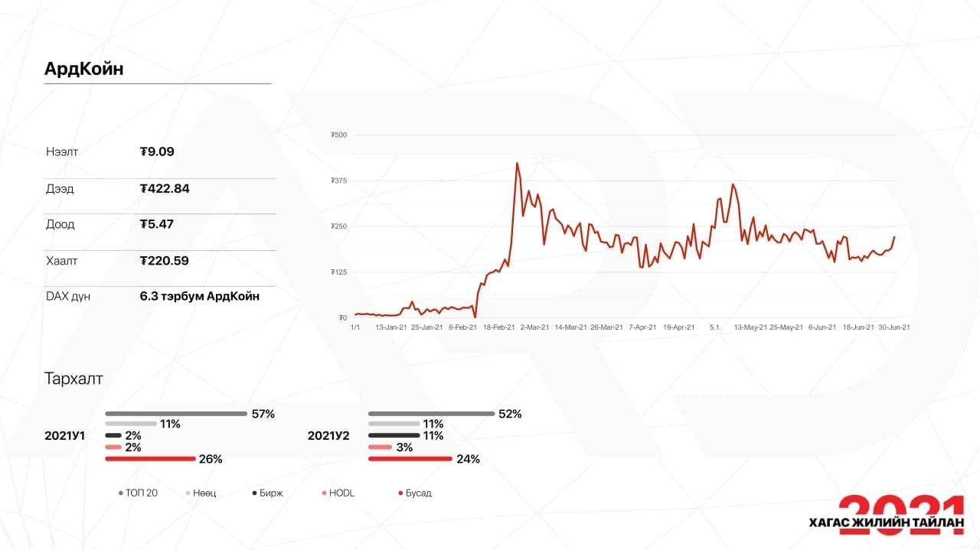Click the ₮500 y-axis label
This screenshot has width=980, height=550.
pos(338,135)
